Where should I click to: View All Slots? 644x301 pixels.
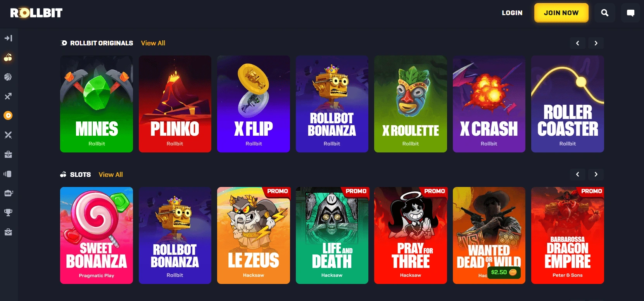point(111,175)
